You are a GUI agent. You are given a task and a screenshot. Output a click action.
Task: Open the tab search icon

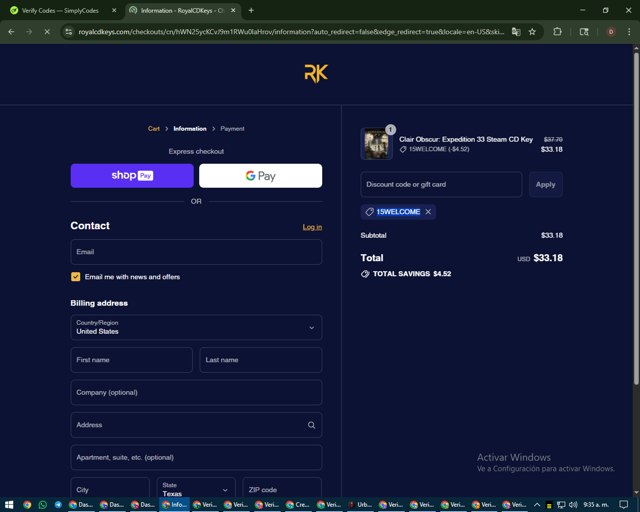click(x=584, y=31)
